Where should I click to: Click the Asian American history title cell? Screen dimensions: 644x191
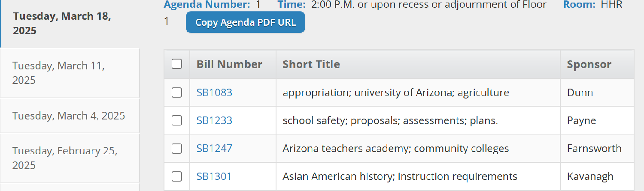(400, 176)
